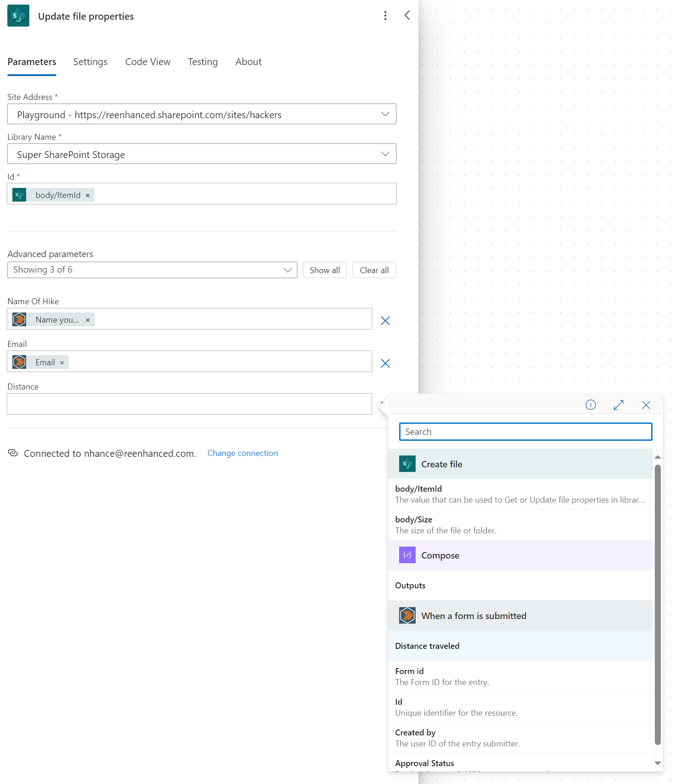Click the Create file section header
675x784 pixels.
(520, 464)
